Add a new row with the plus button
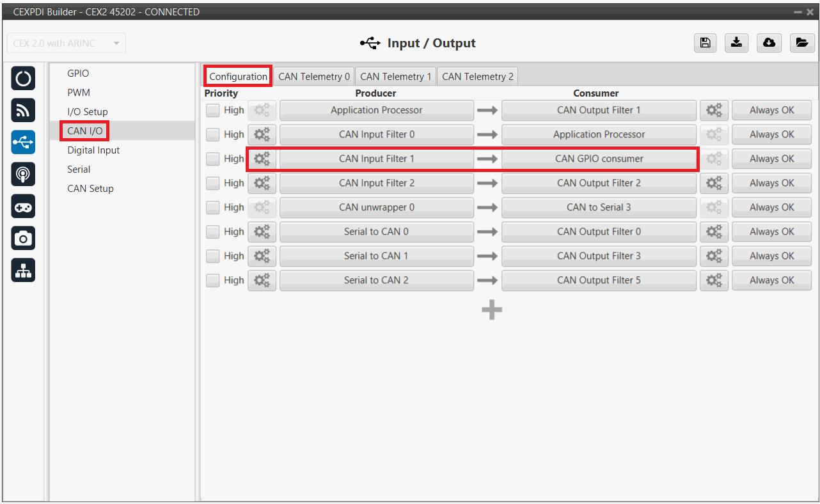 pyautogui.click(x=491, y=310)
